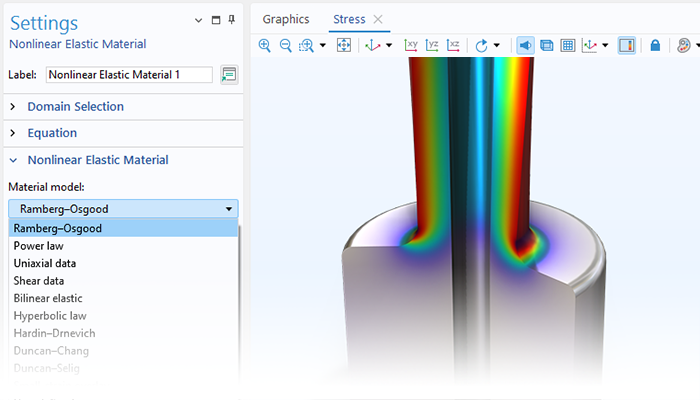Click the Equation heading text

pyautogui.click(x=52, y=133)
